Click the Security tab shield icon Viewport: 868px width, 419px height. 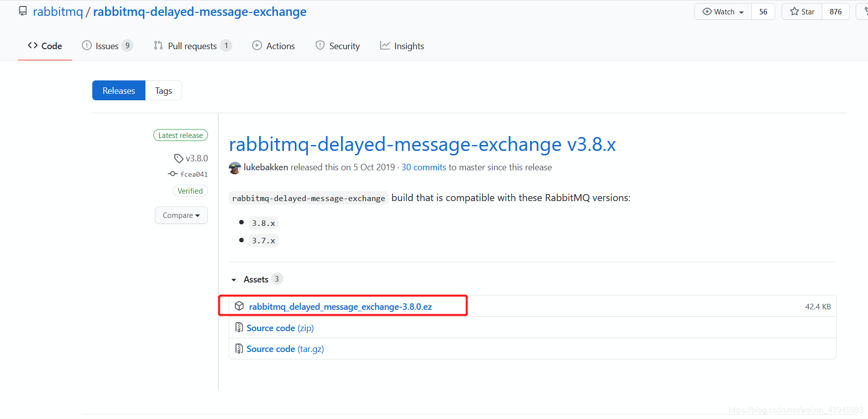coord(320,46)
